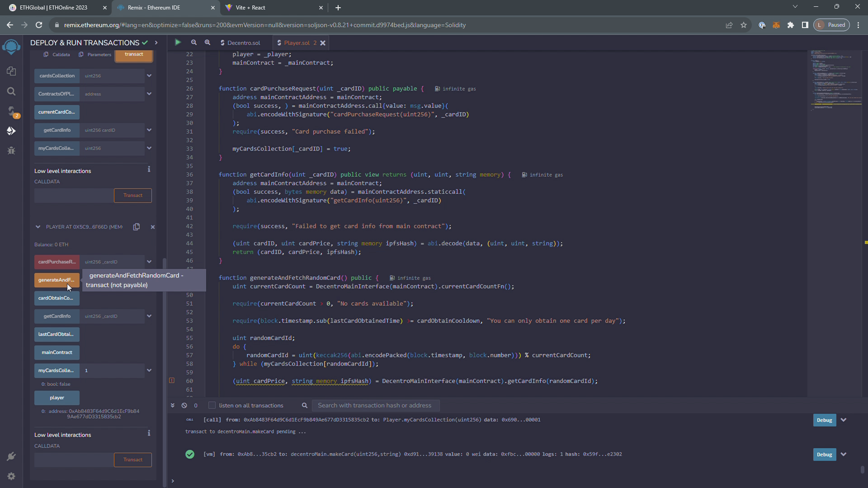The height and width of the screenshot is (488, 868).
Task: Click the share page icon in the address bar
Action: tap(729, 25)
